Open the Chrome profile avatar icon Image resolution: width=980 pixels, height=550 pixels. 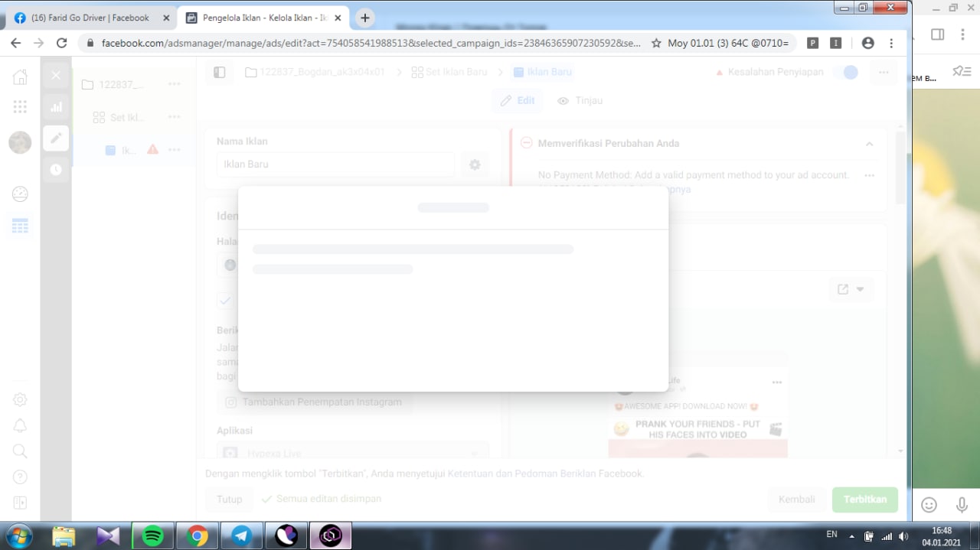click(x=867, y=44)
